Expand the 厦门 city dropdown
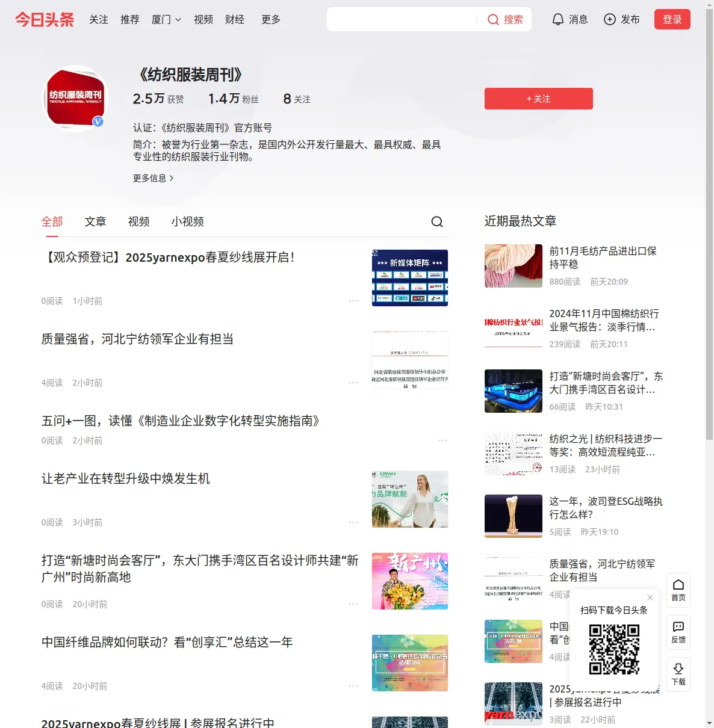Viewport: 714px width, 728px height. tap(166, 19)
